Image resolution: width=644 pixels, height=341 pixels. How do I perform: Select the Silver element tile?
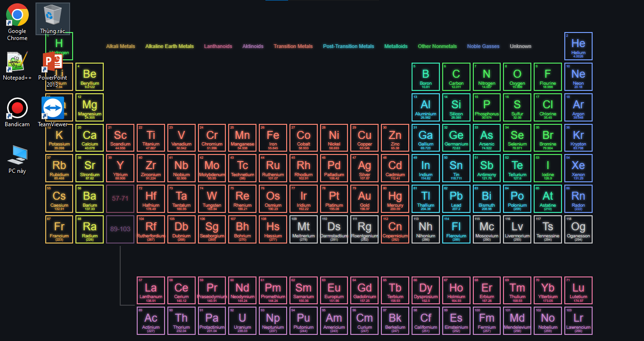pos(364,168)
